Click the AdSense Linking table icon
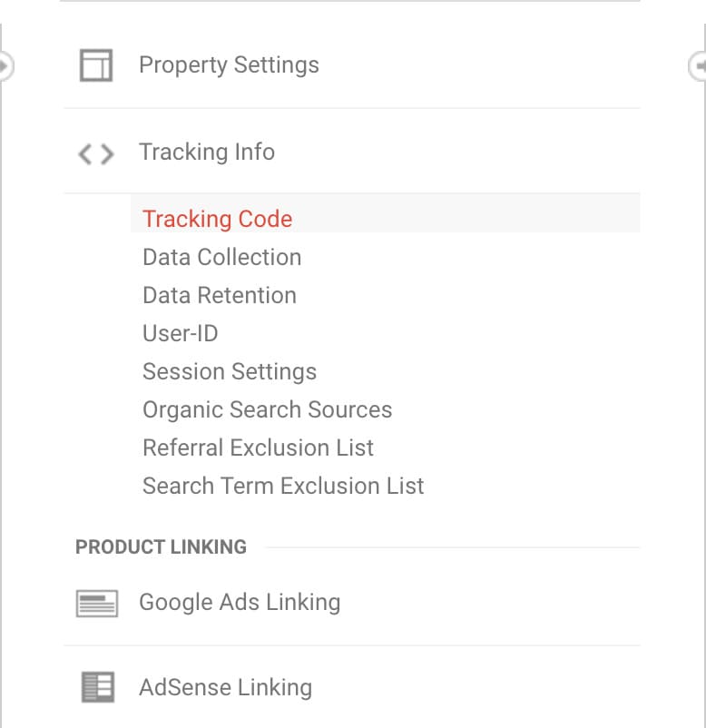The width and height of the screenshot is (706, 728). pyautogui.click(x=97, y=687)
